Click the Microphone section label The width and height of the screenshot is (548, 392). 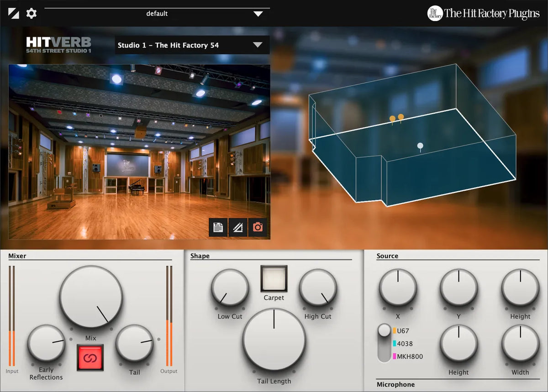395,385
